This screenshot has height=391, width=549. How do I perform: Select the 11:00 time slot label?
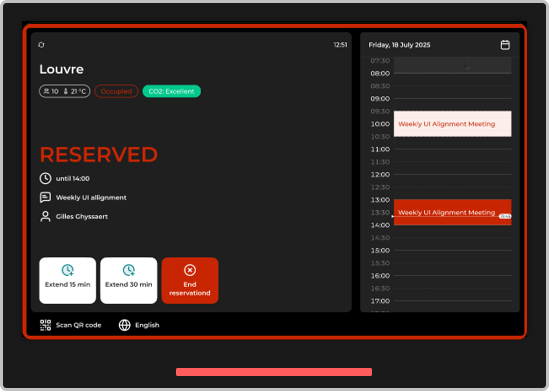(380, 149)
